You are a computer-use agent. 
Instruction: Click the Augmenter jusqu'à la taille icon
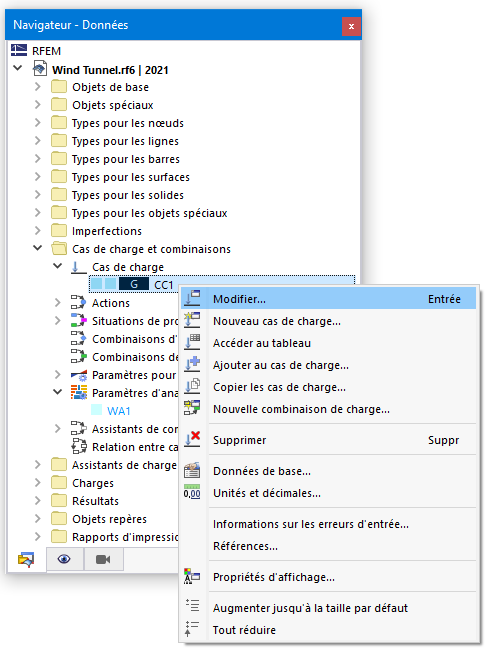pos(192,606)
